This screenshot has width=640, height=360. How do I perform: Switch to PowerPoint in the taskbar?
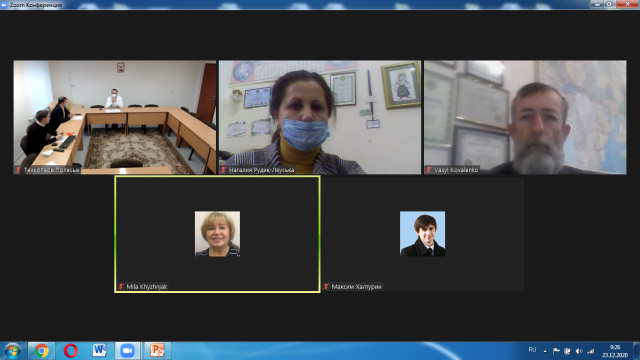tap(157, 351)
